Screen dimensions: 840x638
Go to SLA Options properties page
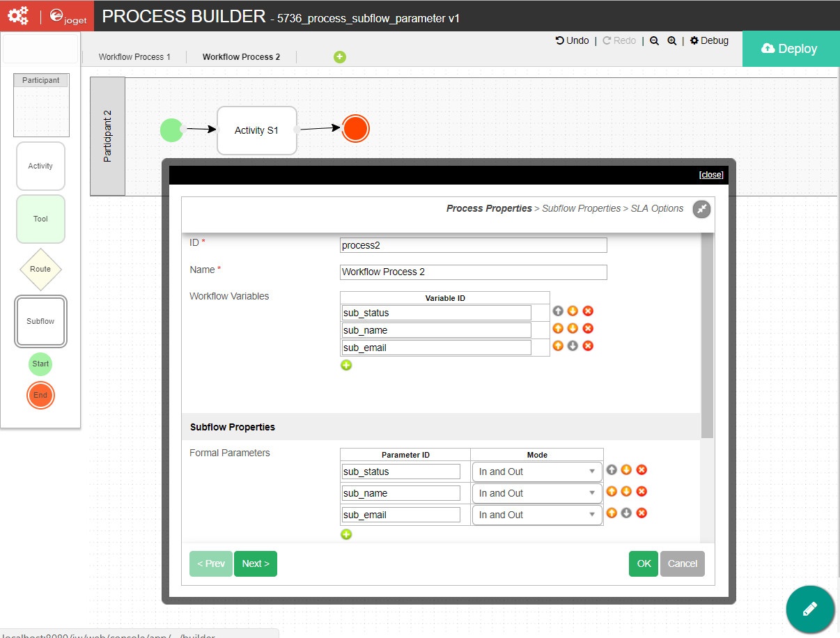click(657, 208)
